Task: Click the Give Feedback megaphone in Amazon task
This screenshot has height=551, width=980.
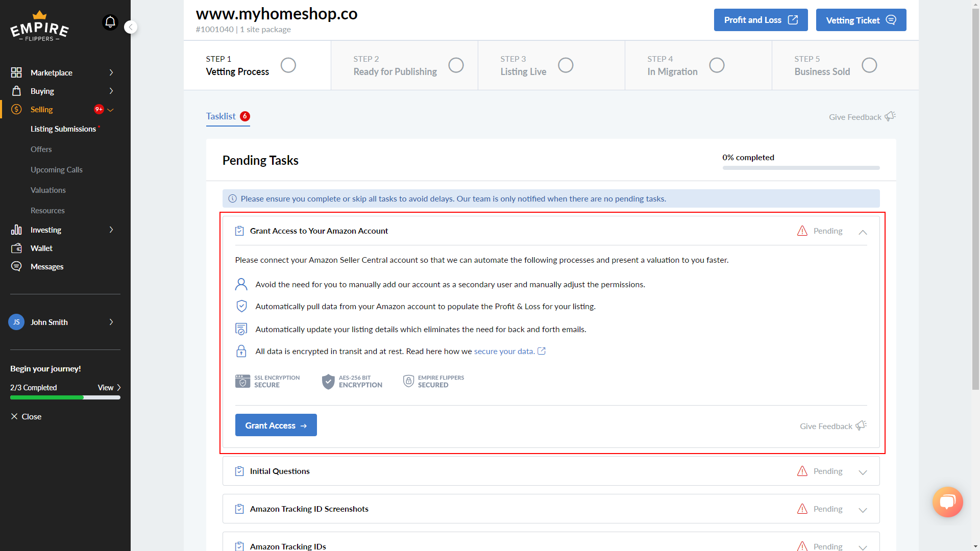Action: 861,425
